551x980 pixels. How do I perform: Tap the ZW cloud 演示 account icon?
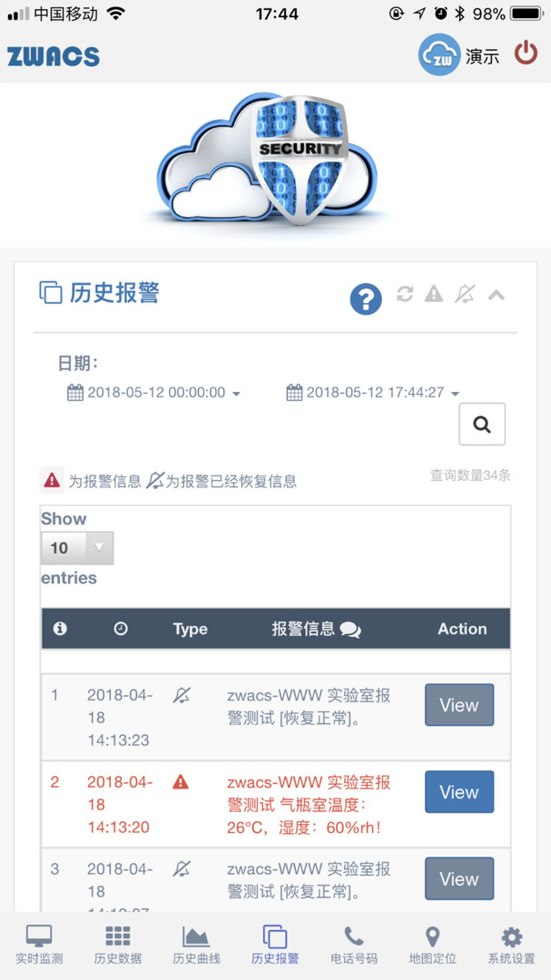(x=439, y=54)
